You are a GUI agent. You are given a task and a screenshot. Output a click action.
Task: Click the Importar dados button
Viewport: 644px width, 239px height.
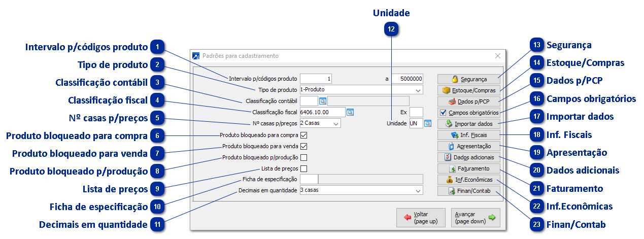(469, 124)
